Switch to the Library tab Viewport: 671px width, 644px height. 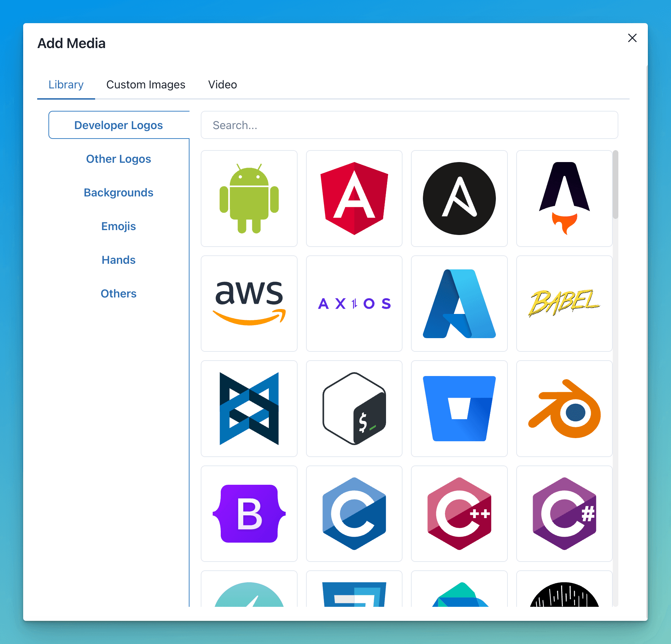(x=66, y=85)
